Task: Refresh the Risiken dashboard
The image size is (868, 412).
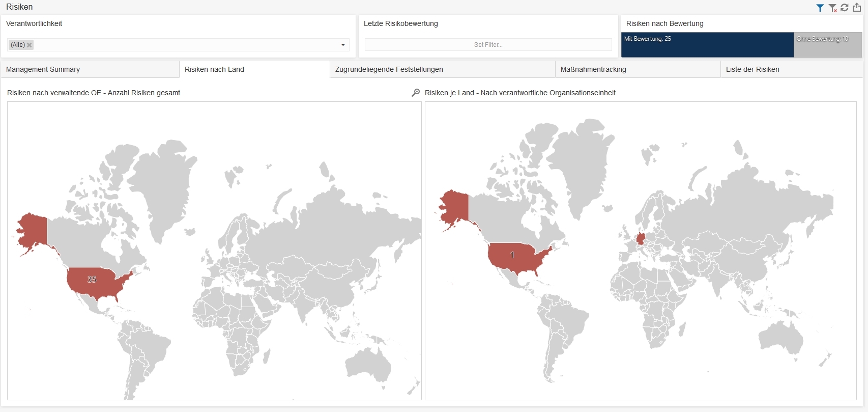Action: 845,8
